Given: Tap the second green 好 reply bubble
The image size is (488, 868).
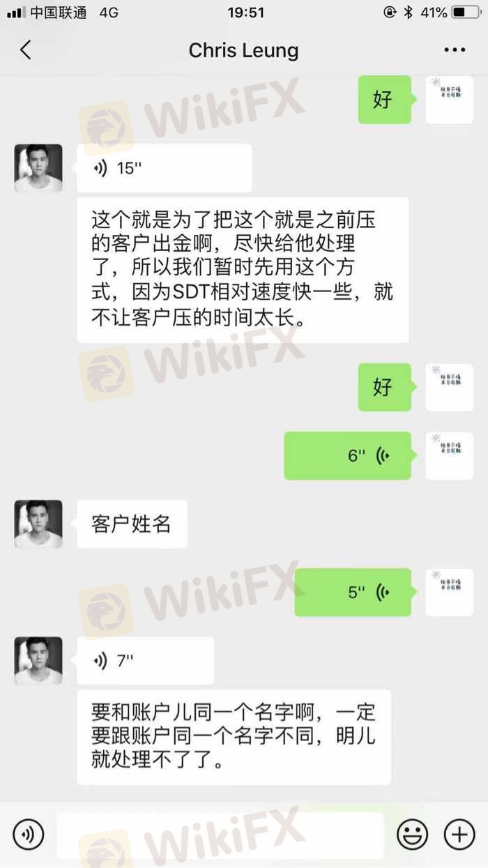Looking at the screenshot, I should click(384, 387).
